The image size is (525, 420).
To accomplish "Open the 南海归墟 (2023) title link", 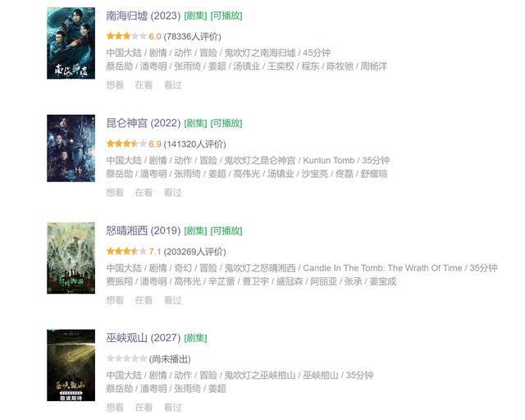I will coord(144,16).
